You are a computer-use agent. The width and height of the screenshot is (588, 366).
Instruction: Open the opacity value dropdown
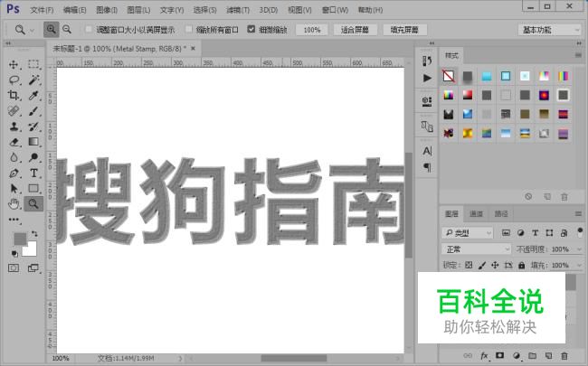click(579, 249)
